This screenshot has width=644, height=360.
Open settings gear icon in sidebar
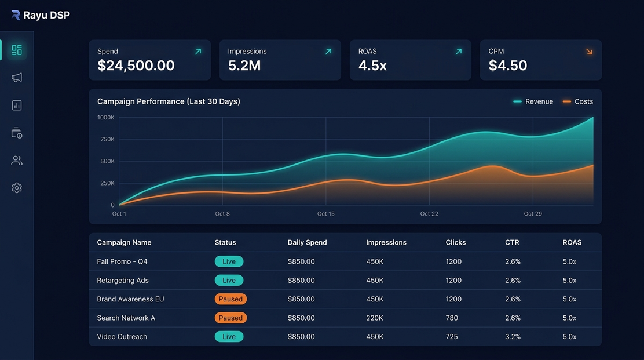pyautogui.click(x=17, y=188)
